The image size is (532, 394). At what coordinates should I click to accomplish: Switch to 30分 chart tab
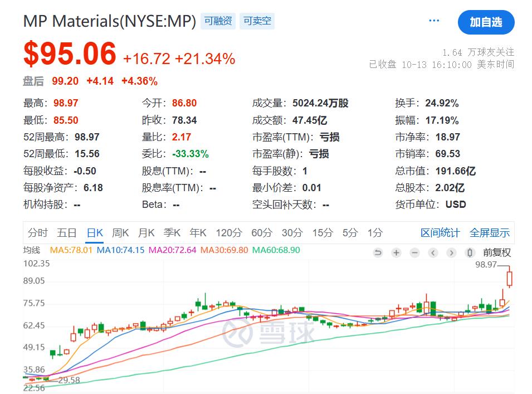point(292,233)
